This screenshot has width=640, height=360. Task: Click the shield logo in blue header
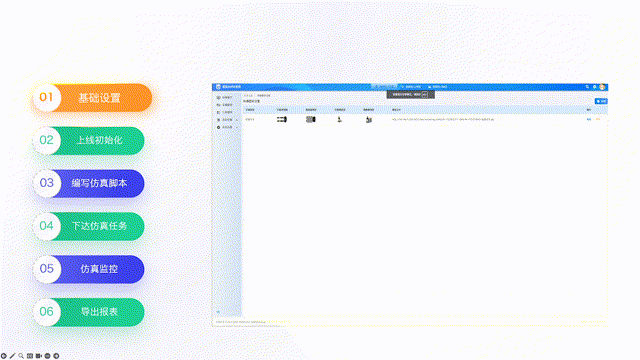[x=218, y=87]
